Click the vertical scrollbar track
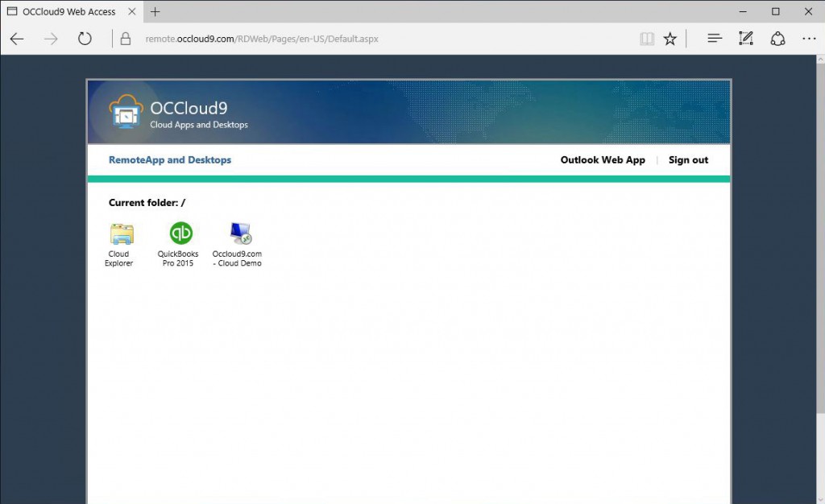Viewport: 825px width, 504px height. coord(819,279)
